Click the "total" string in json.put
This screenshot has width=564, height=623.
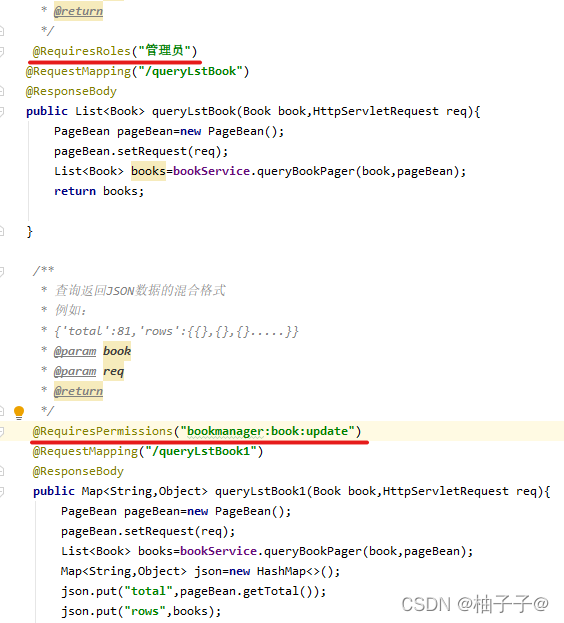[149, 592]
